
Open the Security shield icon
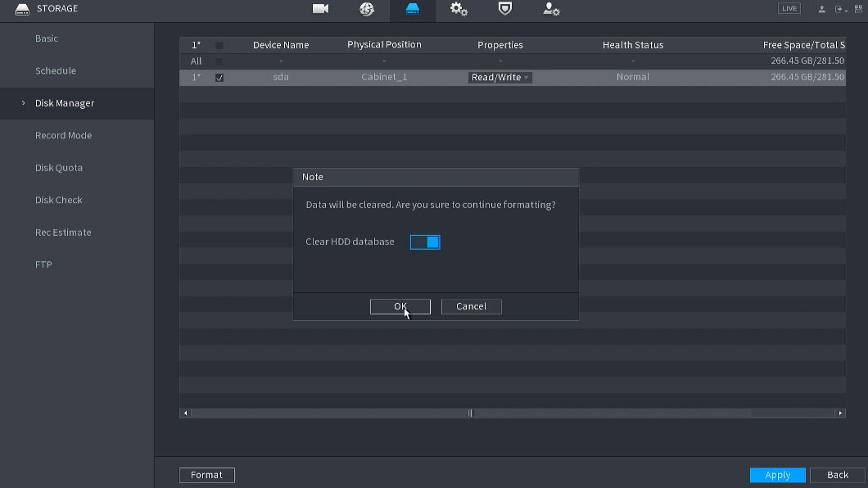click(505, 9)
